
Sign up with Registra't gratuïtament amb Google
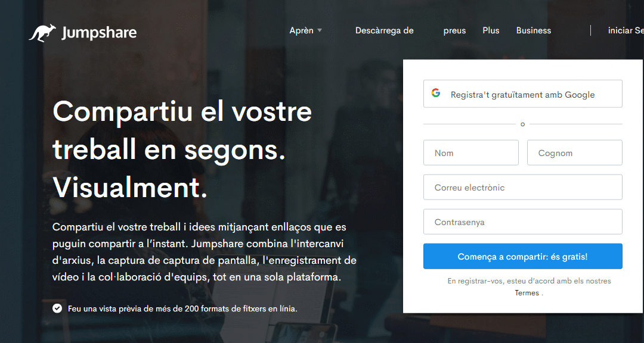[523, 94]
